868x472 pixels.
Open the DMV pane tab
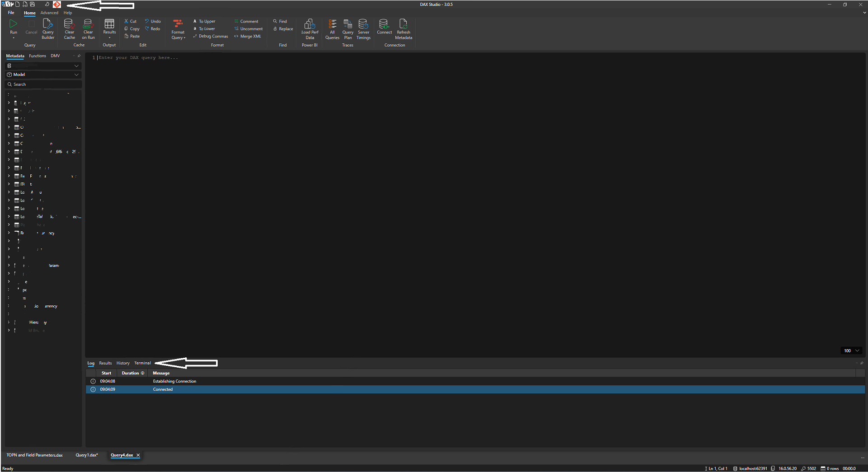coord(55,56)
